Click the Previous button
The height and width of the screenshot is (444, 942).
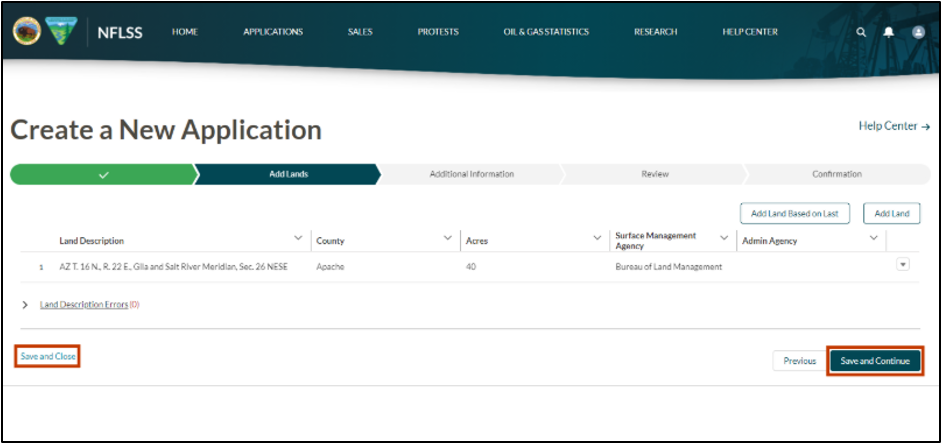click(x=800, y=361)
